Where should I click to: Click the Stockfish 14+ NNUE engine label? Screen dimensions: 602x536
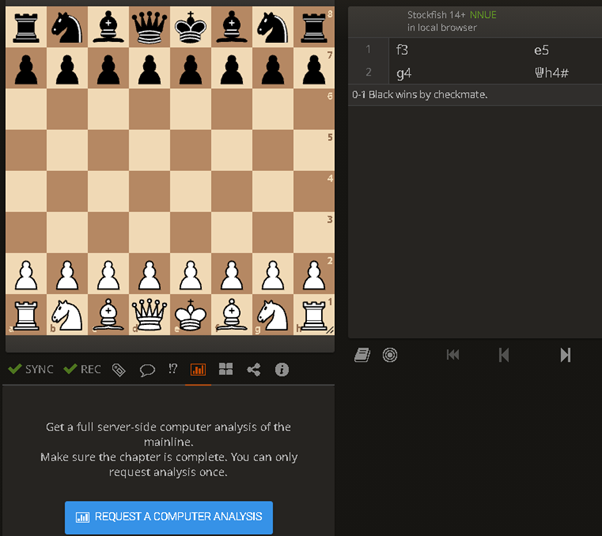pyautogui.click(x=452, y=15)
